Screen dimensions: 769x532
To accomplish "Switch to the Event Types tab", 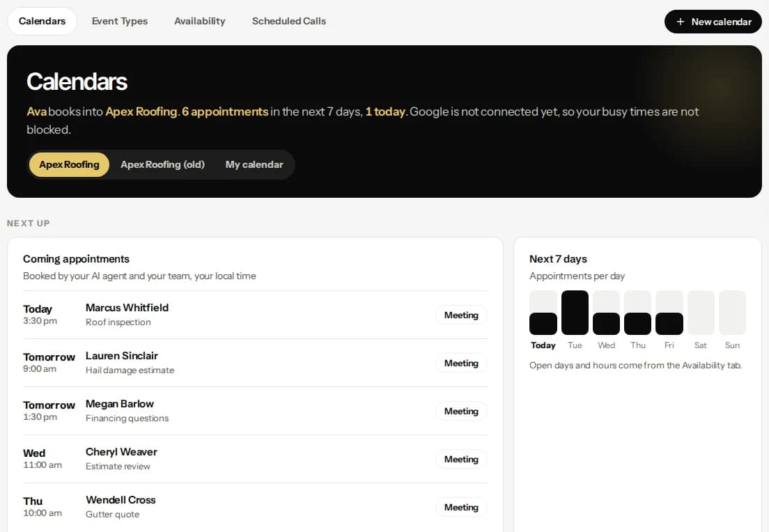I will (x=120, y=21).
